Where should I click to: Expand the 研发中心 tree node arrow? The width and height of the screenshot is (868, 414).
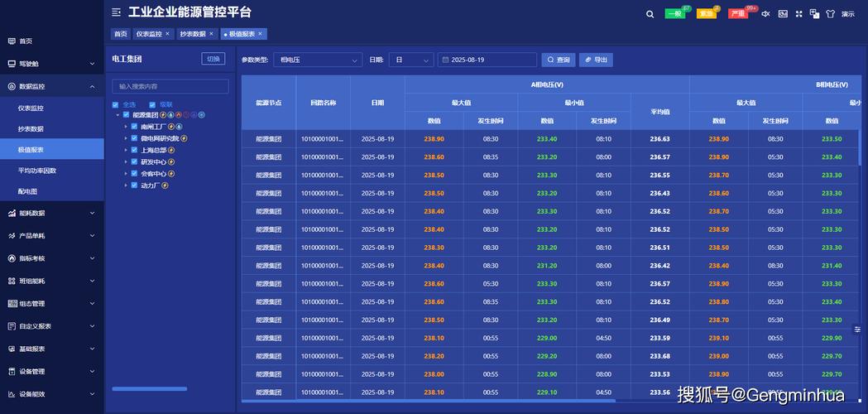pos(126,161)
